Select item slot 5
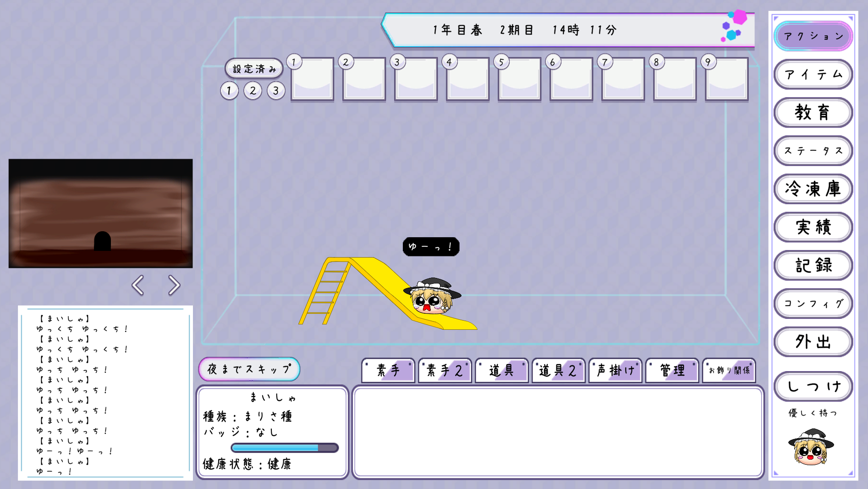The height and width of the screenshot is (489, 868). [x=519, y=78]
